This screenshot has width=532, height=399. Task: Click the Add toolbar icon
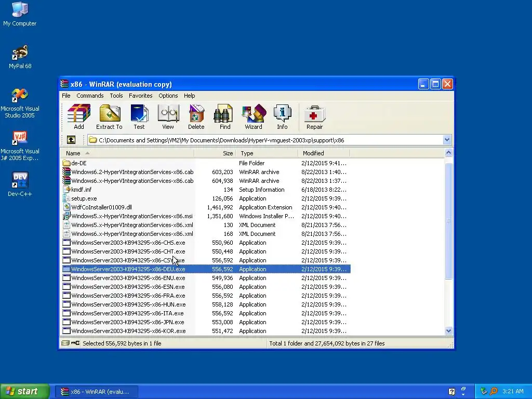79,117
